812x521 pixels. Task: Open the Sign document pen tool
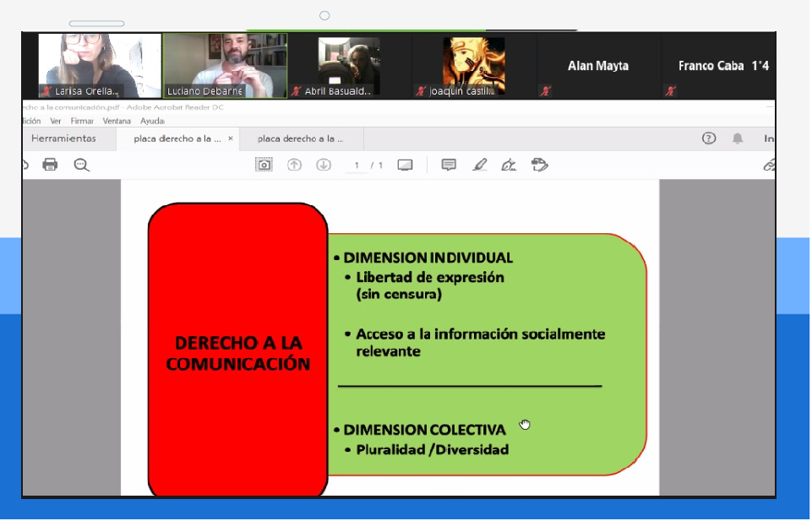tap(509, 165)
